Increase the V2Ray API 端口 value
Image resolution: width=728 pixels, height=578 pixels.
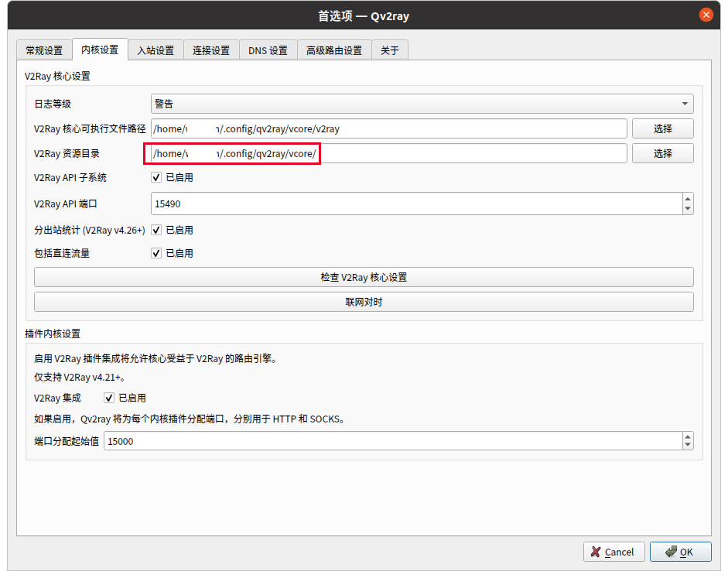688,199
